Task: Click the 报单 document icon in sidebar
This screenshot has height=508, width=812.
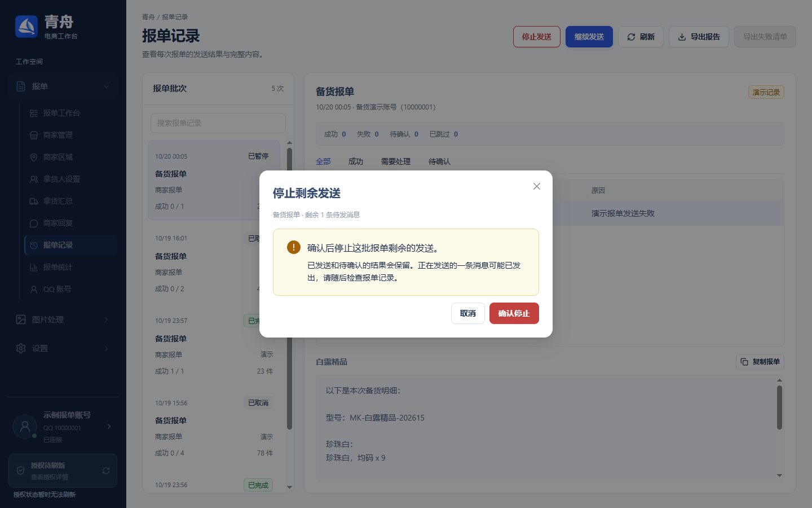Action: pos(21,86)
